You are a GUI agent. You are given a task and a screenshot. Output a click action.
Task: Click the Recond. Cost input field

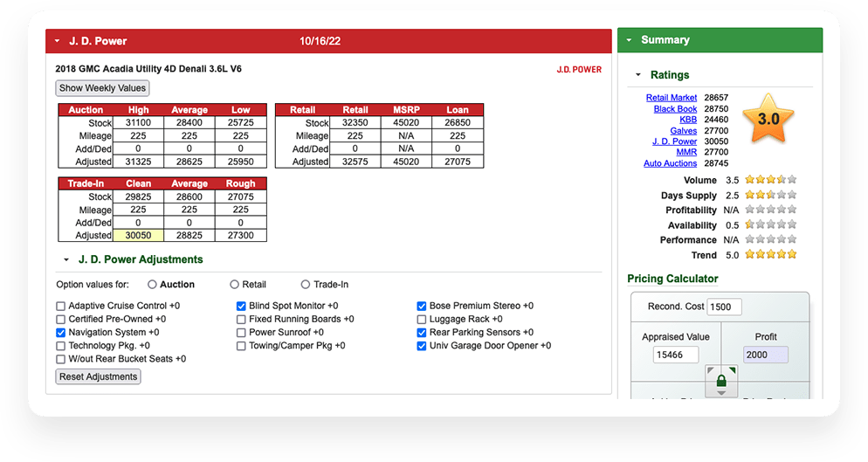click(724, 307)
